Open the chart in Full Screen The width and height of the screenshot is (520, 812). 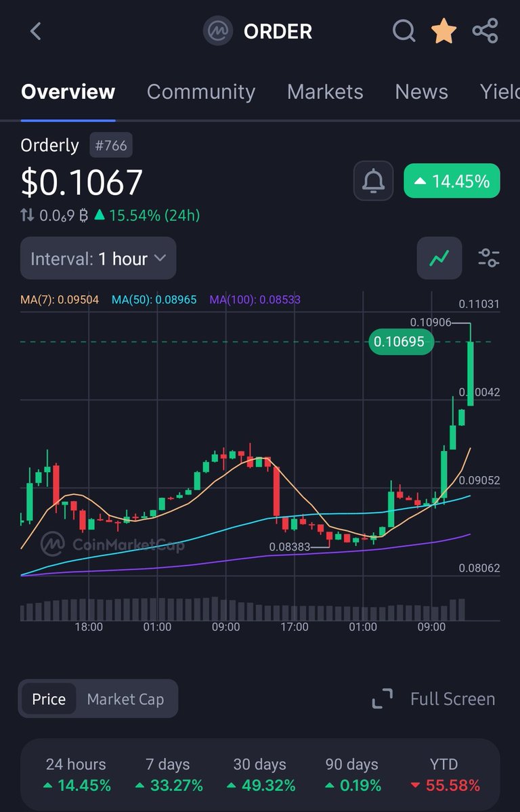click(x=453, y=699)
